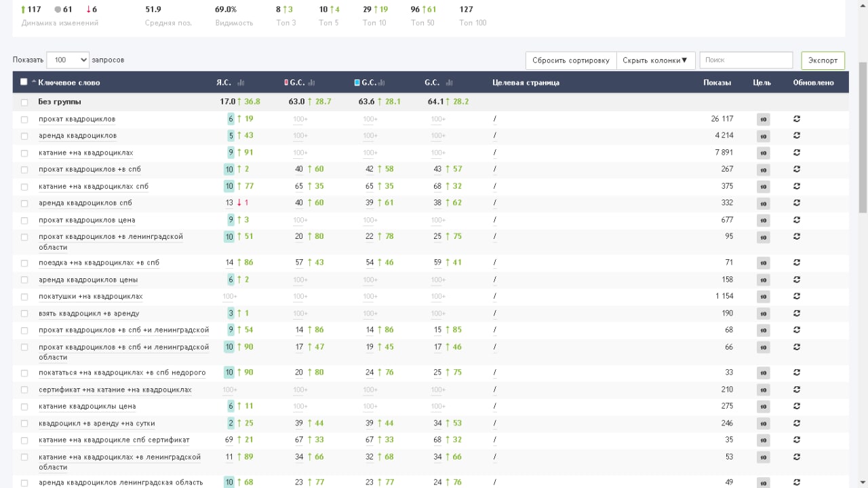
Task: Open goal icon for 'сертификат +на катание +на квадроциклах'
Action: pyautogui.click(x=763, y=390)
